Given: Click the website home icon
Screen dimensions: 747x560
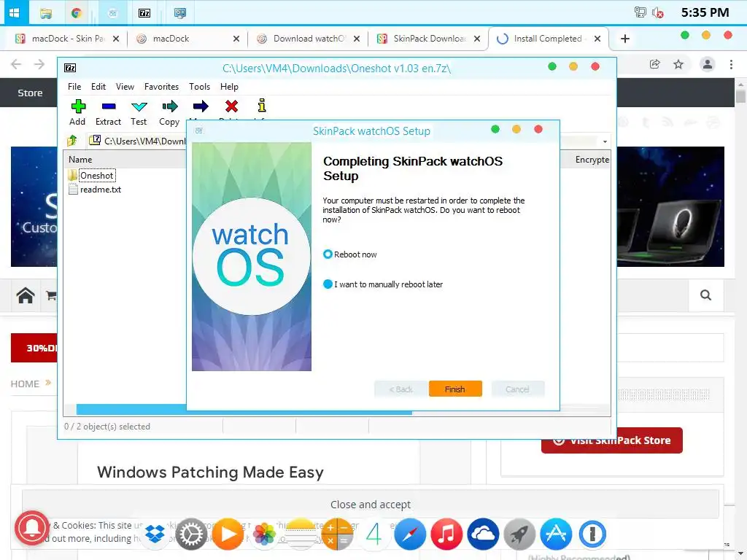Looking at the screenshot, I should 26,295.
